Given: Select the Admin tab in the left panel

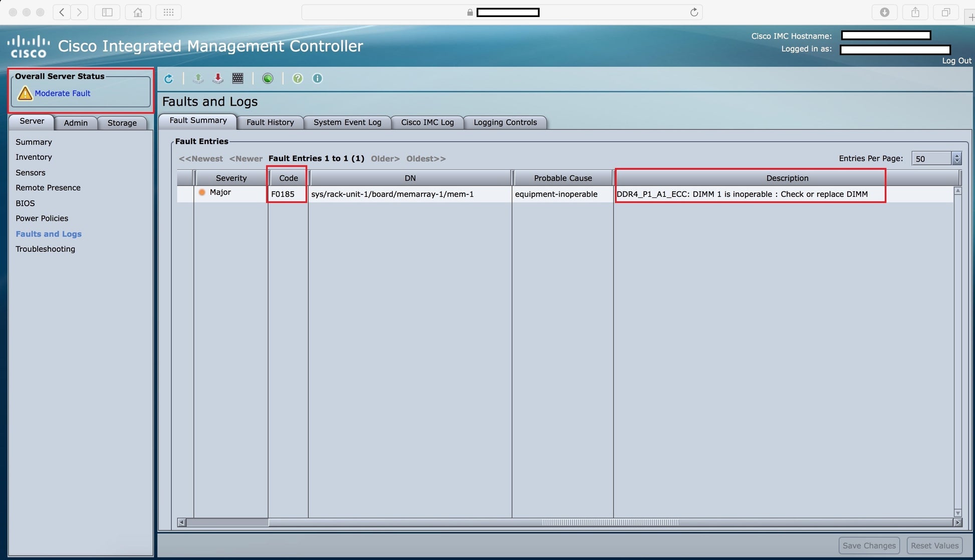Looking at the screenshot, I should [x=76, y=123].
